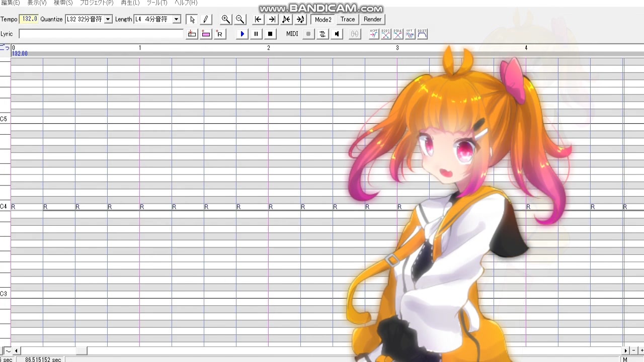Toggle the Mode2 button

323,20
